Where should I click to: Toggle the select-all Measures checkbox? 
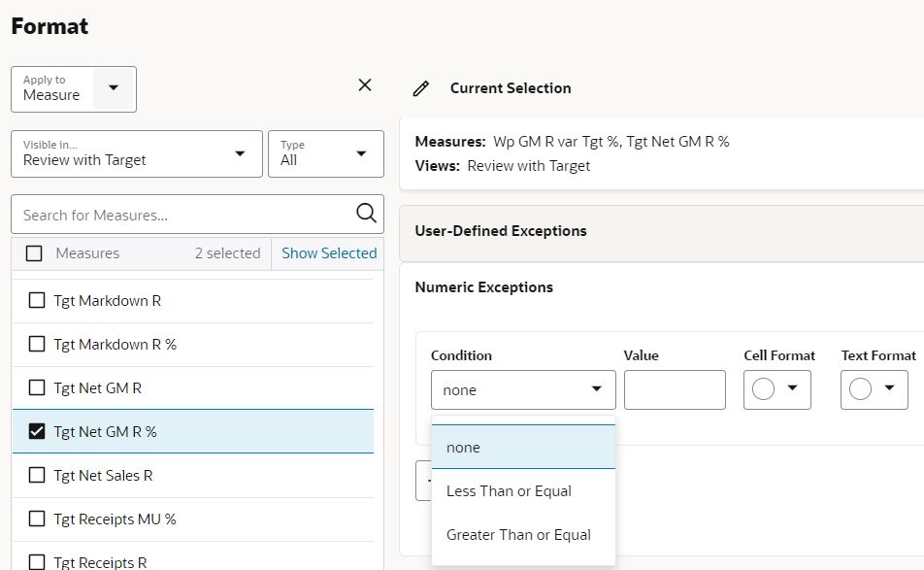34,253
